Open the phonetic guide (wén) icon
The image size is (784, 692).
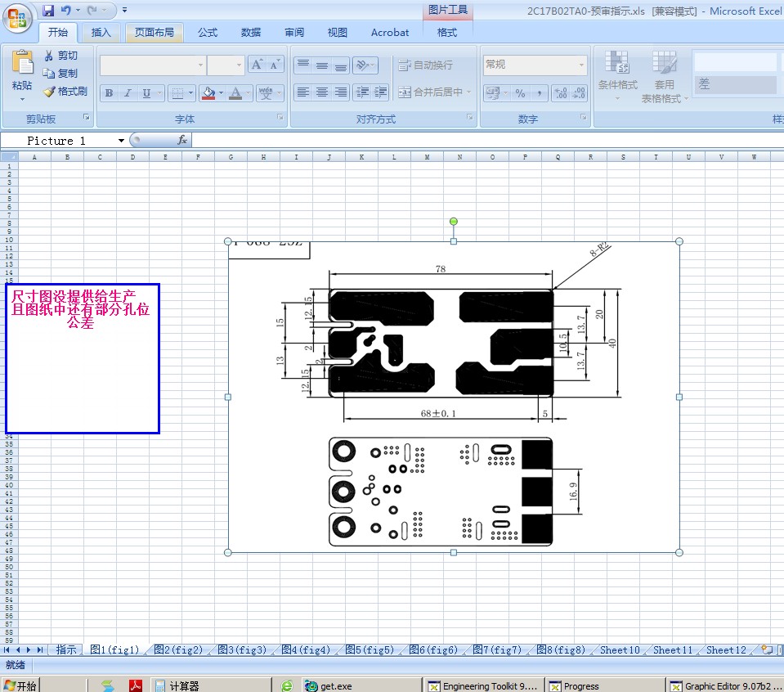point(266,93)
